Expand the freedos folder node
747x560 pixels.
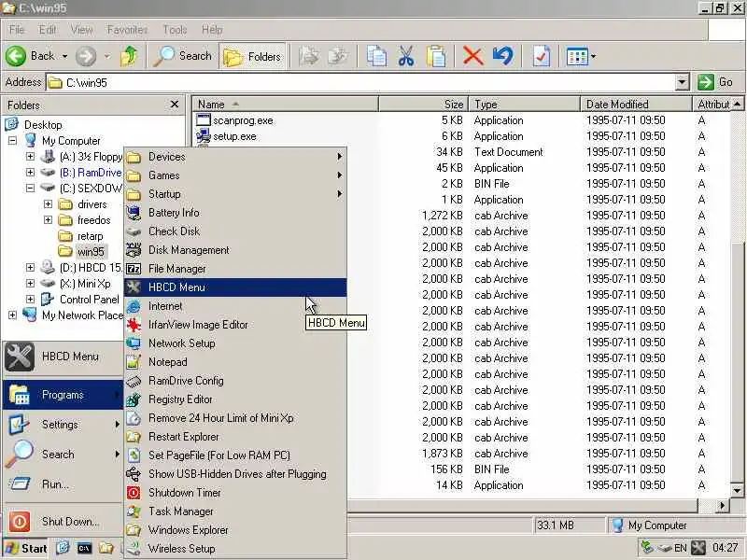pyautogui.click(x=48, y=219)
